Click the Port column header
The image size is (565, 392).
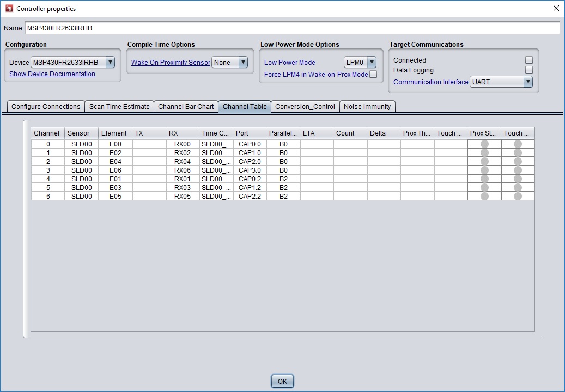[250, 133]
